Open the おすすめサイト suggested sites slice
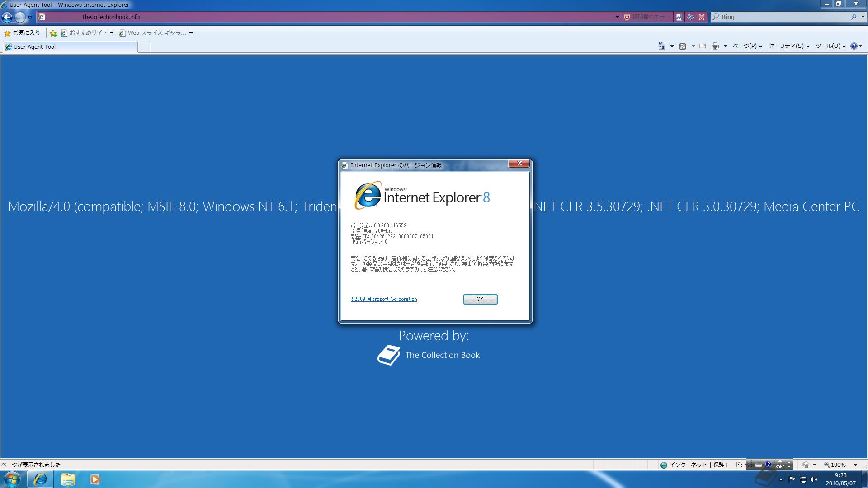This screenshot has width=868, height=488. [87, 33]
